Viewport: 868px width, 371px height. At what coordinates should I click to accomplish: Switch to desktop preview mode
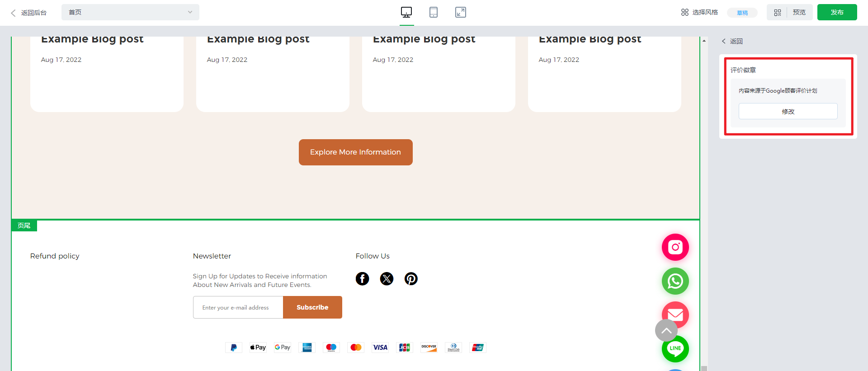pyautogui.click(x=406, y=12)
